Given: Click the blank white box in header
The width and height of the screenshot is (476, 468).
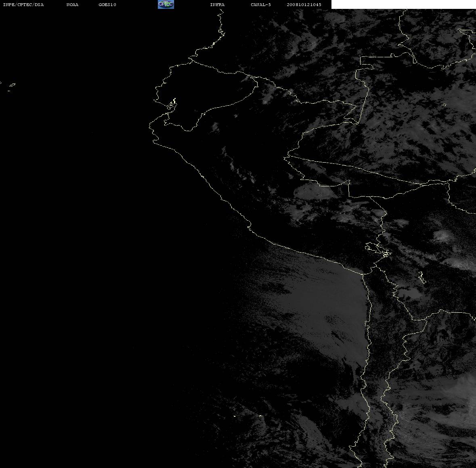Looking at the screenshot, I should pyautogui.click(x=403, y=4).
